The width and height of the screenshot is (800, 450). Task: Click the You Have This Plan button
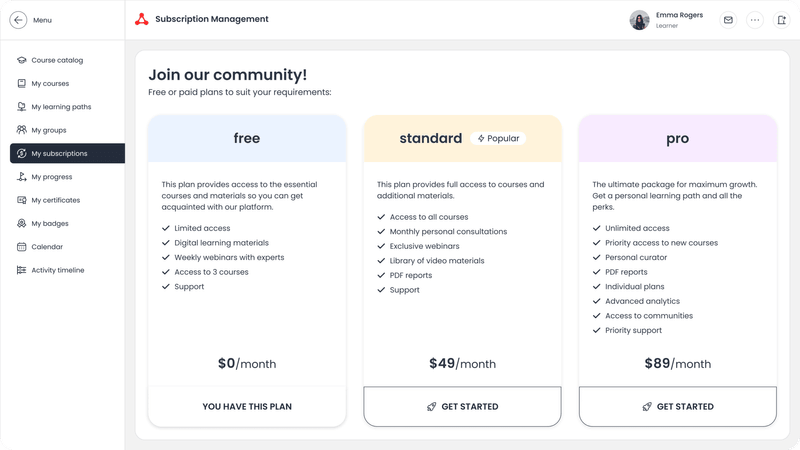(x=247, y=407)
